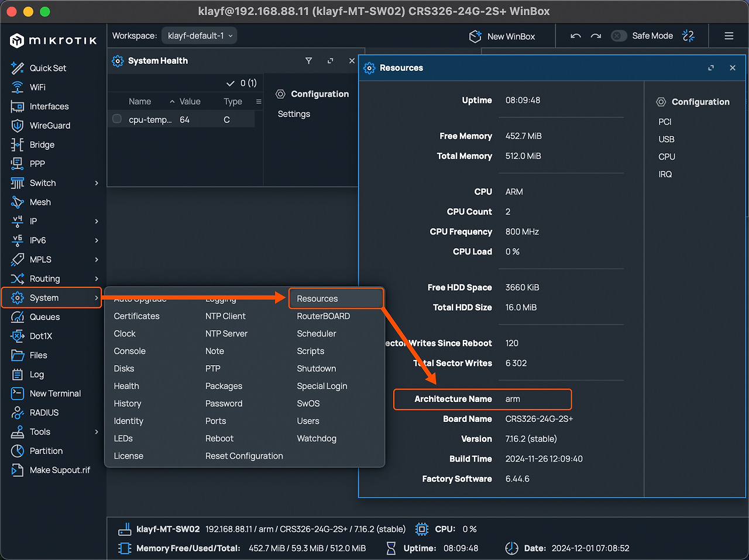Click the undo arrow in top toolbar

pos(576,36)
